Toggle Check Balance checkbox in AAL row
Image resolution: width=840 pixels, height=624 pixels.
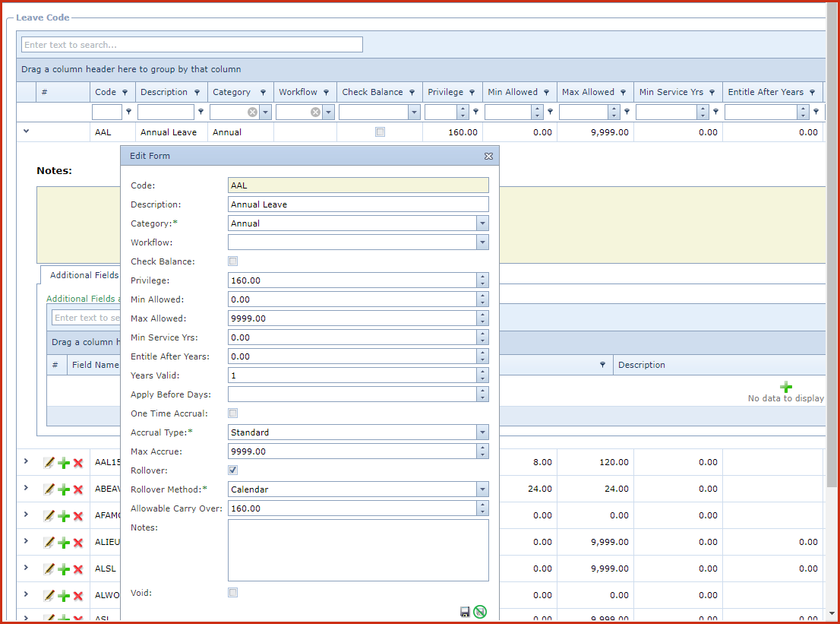point(380,132)
